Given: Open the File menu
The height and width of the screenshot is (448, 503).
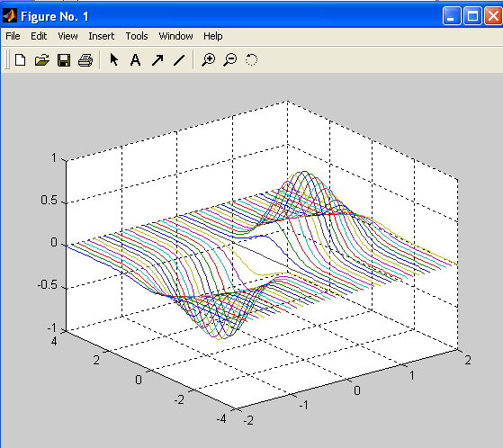Looking at the screenshot, I should (13, 36).
